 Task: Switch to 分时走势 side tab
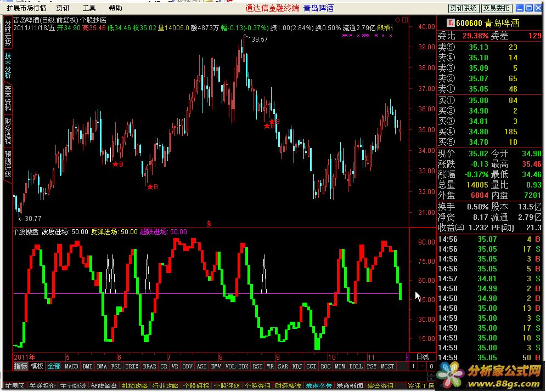pyautogui.click(x=8, y=33)
